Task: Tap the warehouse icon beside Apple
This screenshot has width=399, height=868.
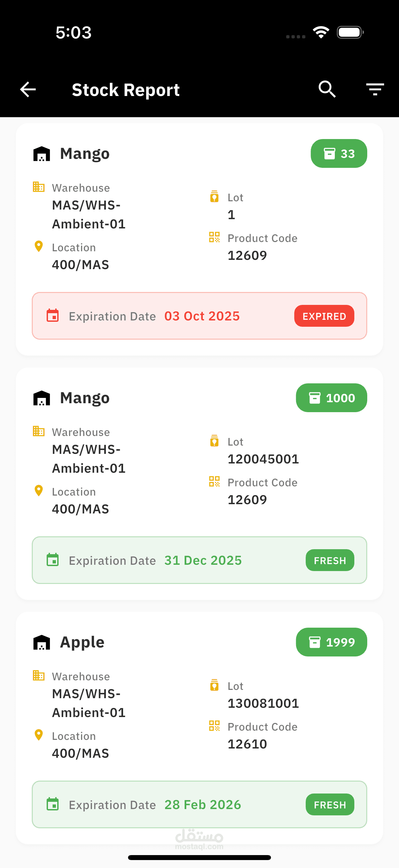Action: coord(42,642)
